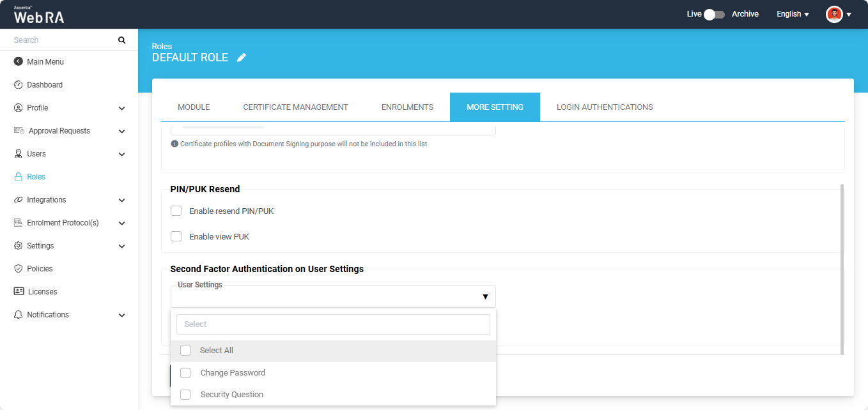The height and width of the screenshot is (410, 868).
Task: Open Dashboard via its gauge icon
Action: click(18, 85)
